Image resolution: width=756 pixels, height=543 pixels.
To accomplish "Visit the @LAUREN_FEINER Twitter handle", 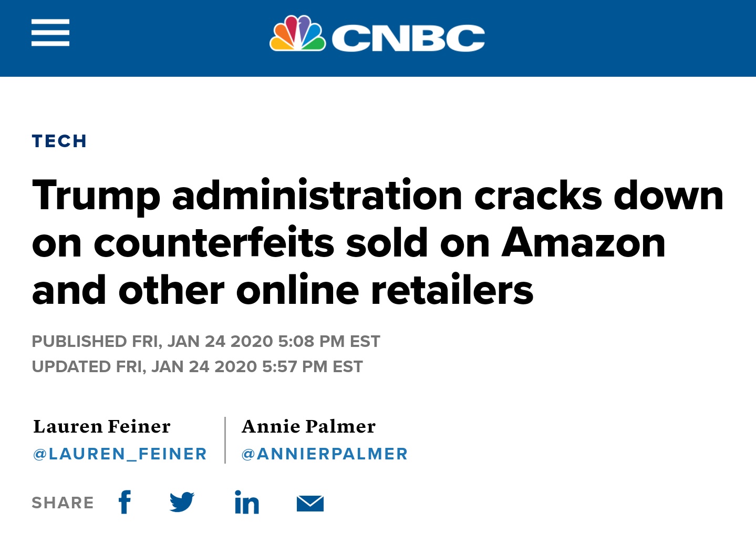I will point(120,454).
